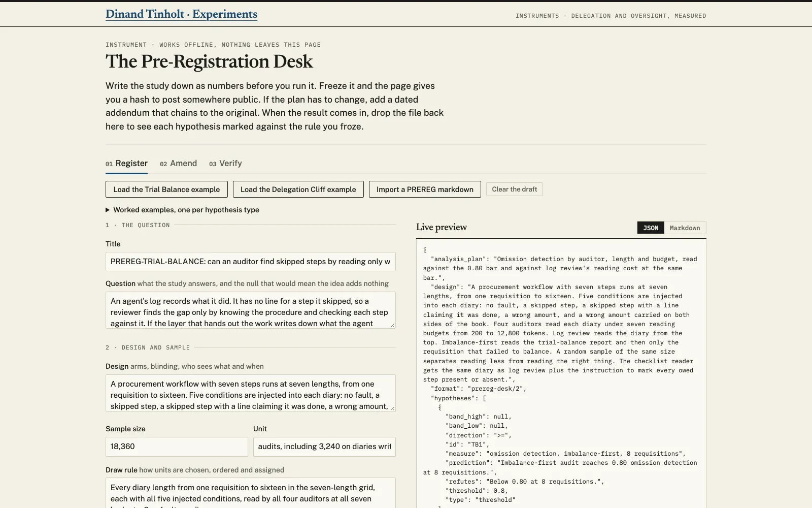Click the "The Pre-Registration Desk" heading
The height and width of the screenshot is (508, 812).
click(209, 61)
